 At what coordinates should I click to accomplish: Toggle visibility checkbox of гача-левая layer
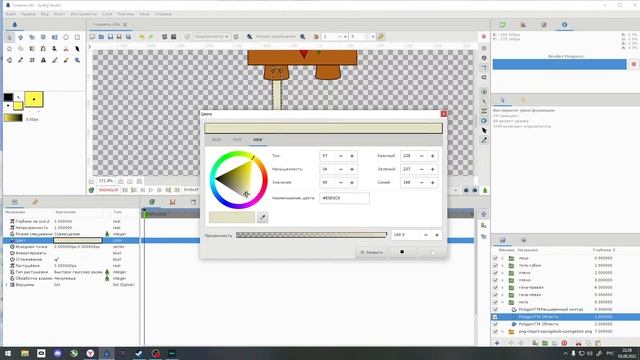coord(495,295)
